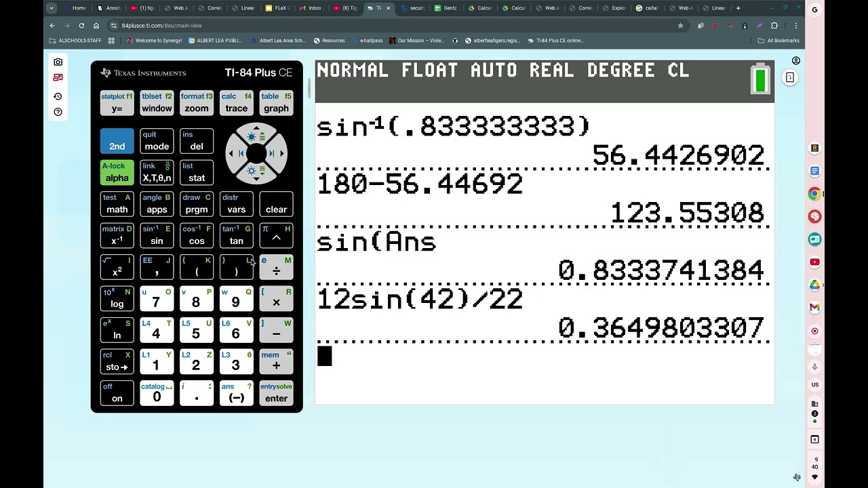Viewport: 868px width, 488px height.
Task: Open the Chrome three-dot menu
Action: 796,26
